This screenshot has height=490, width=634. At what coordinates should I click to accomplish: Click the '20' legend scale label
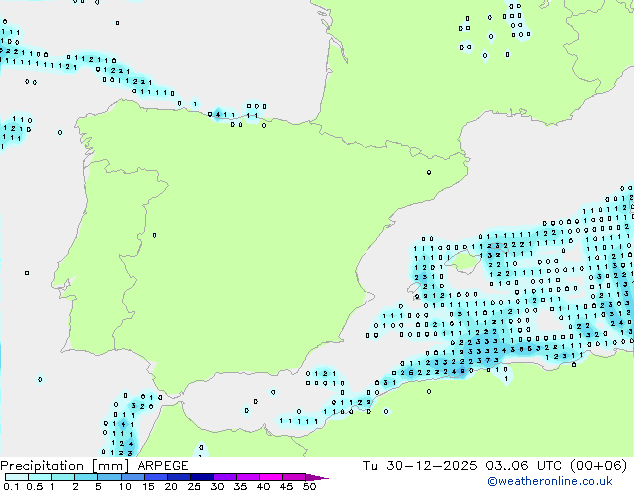pyautogui.click(x=171, y=486)
